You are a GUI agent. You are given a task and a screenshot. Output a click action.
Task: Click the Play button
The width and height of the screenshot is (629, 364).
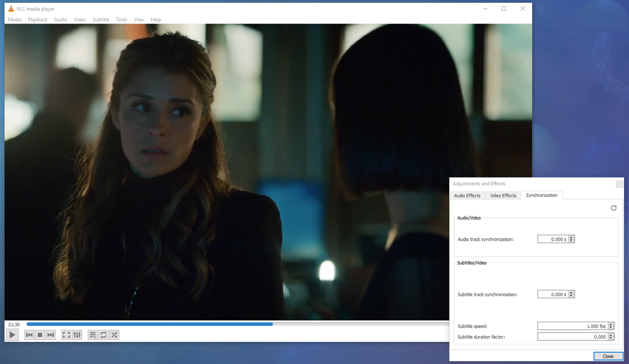coord(12,335)
